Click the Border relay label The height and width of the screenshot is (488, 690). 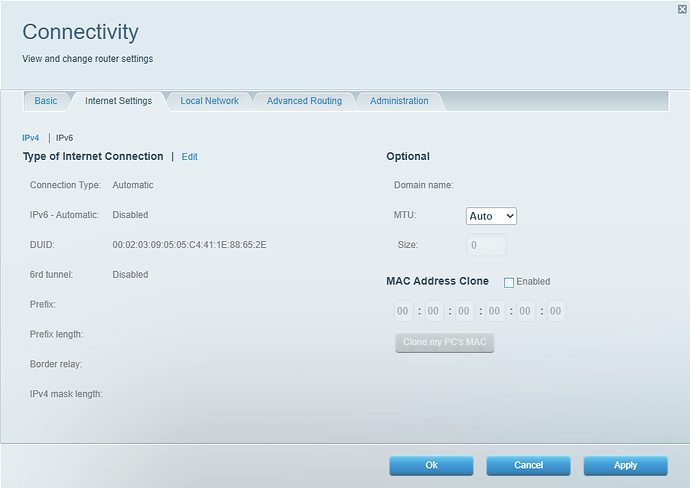click(x=56, y=364)
